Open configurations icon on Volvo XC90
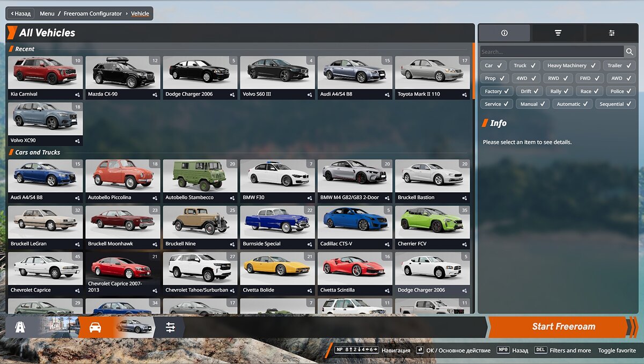The image size is (644, 364). point(78,141)
